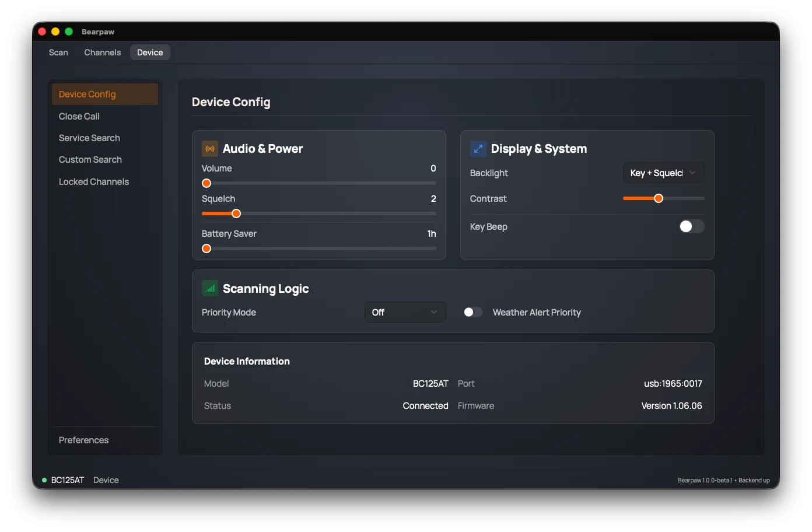This screenshot has width=812, height=532.
Task: Click the Volume label
Action: [x=217, y=168]
